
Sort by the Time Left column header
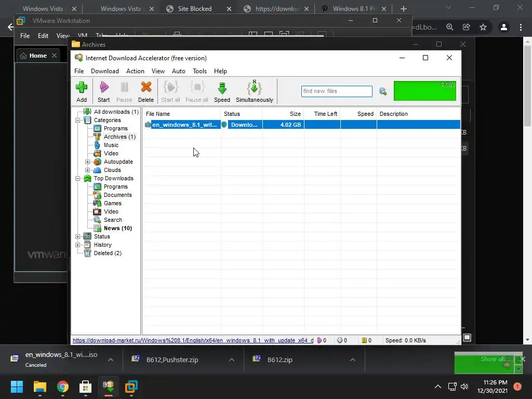322,114
